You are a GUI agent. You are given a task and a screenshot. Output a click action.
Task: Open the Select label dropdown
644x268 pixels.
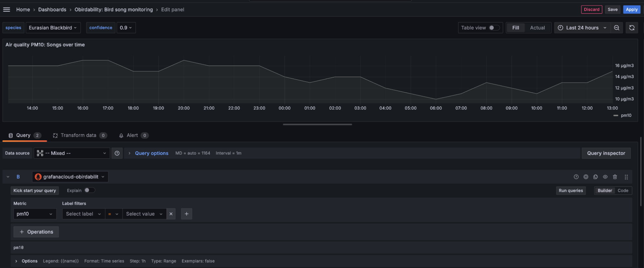click(83, 214)
